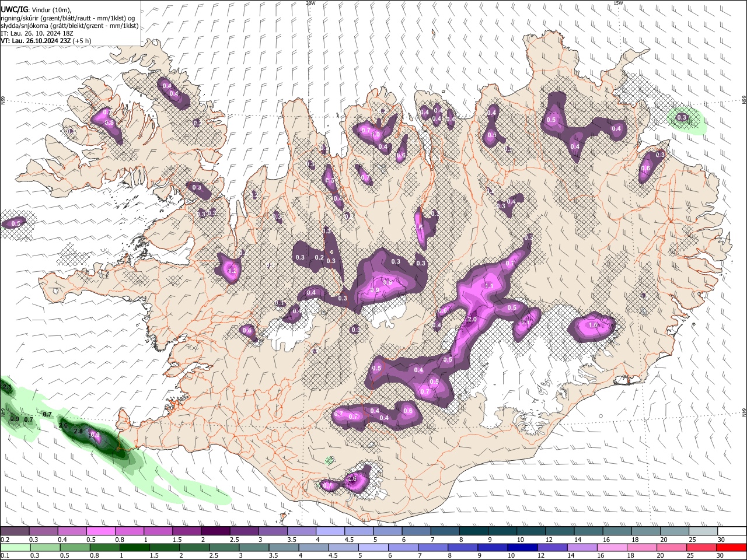Screen dimensions: 747x560
Task: Click the 'UWC/IG: Vindur (10m),' title text
Action: (36, 10)
